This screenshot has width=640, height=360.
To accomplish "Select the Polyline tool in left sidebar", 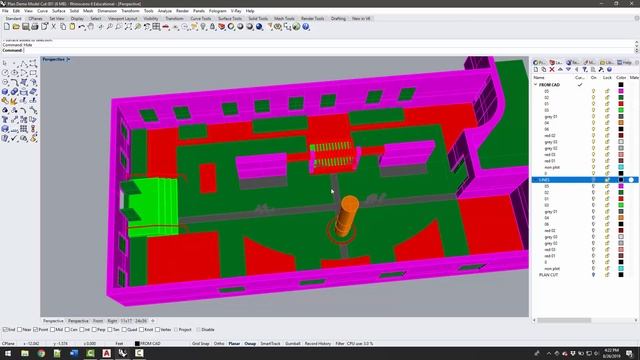I will click(24, 63).
